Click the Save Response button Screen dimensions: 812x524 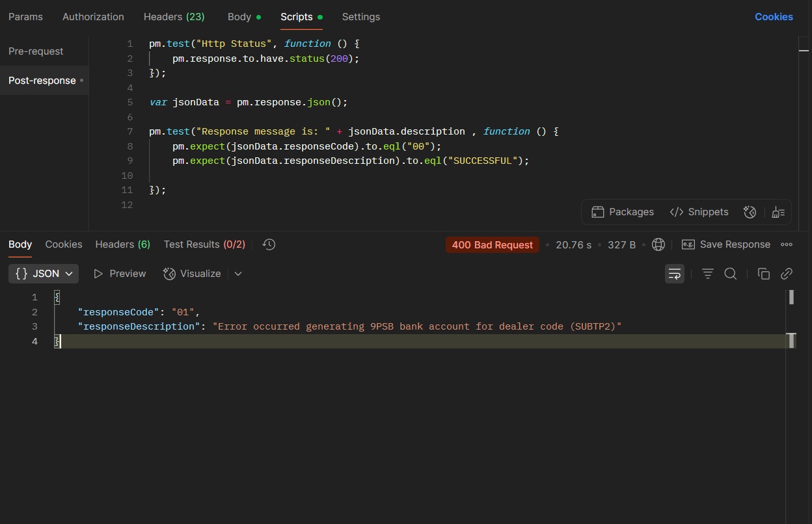[x=726, y=244]
